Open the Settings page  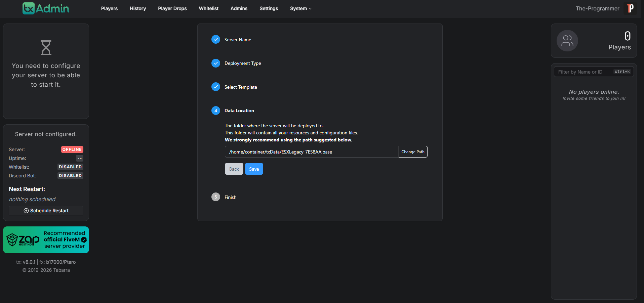pyautogui.click(x=269, y=8)
